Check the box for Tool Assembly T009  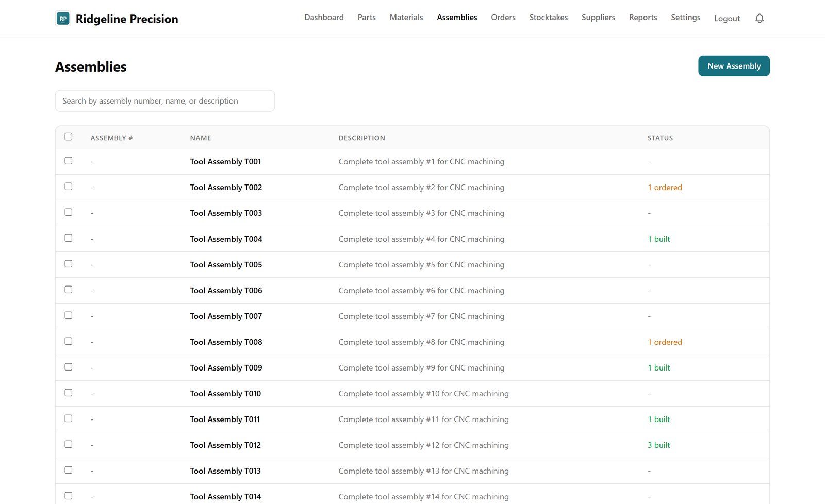69,367
